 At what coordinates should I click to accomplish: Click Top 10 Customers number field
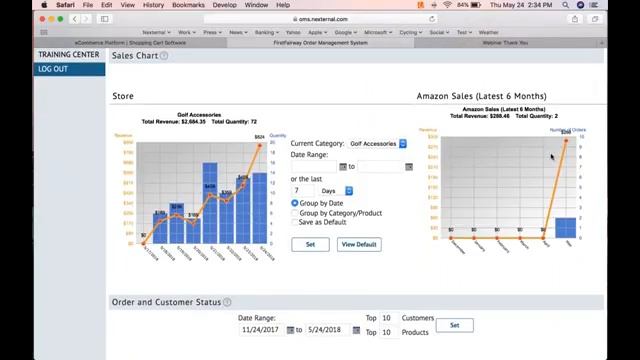[x=388, y=318]
